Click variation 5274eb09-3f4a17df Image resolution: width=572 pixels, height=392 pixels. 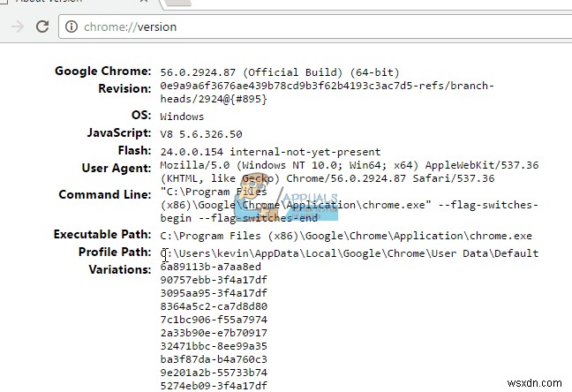[214, 386]
